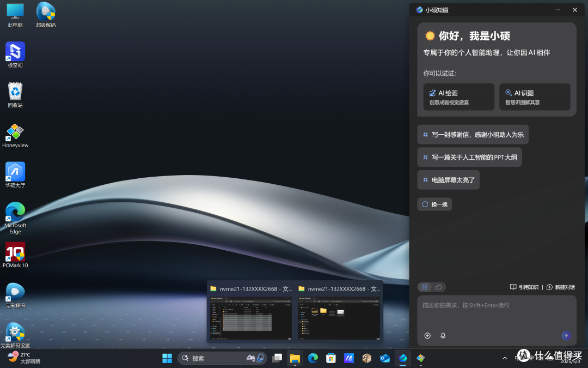Click the send arrow button

tap(566, 336)
